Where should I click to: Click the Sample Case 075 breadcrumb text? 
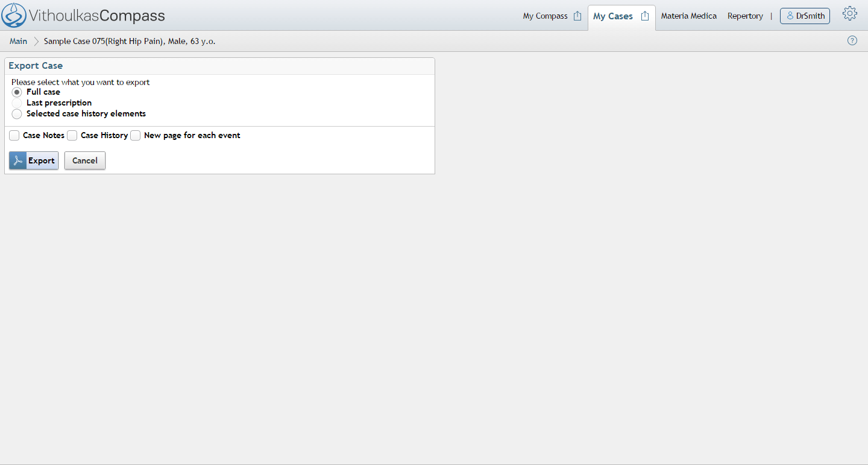[x=130, y=41]
